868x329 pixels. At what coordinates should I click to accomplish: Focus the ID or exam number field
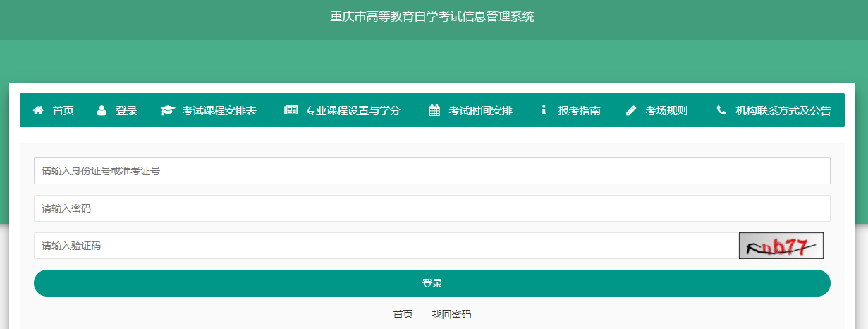click(432, 171)
